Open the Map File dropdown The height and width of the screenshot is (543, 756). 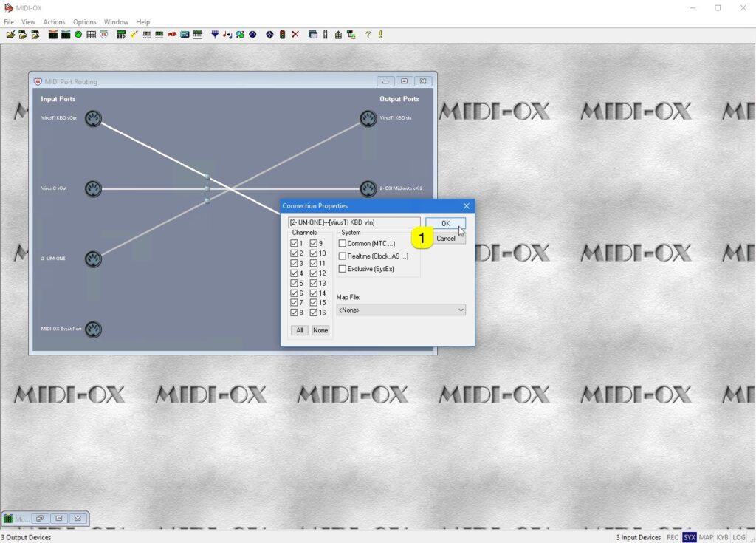[x=461, y=310]
